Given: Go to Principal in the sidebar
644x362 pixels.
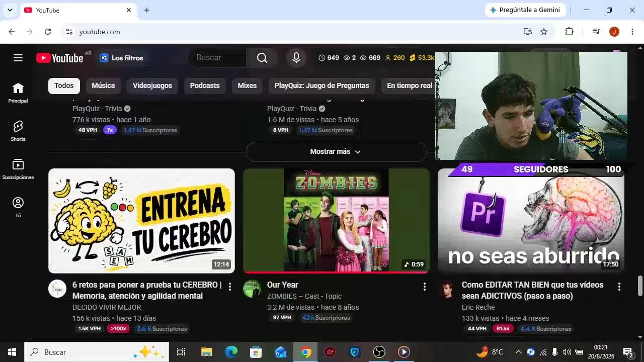Looking at the screenshot, I should pos(18,93).
